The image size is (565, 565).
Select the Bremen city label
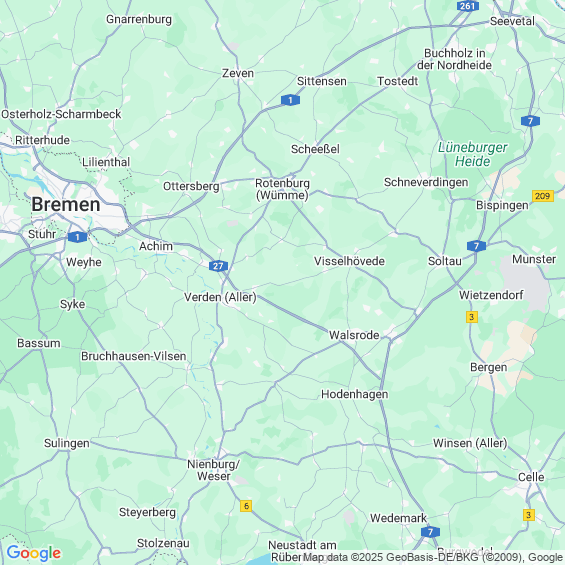coord(66,204)
